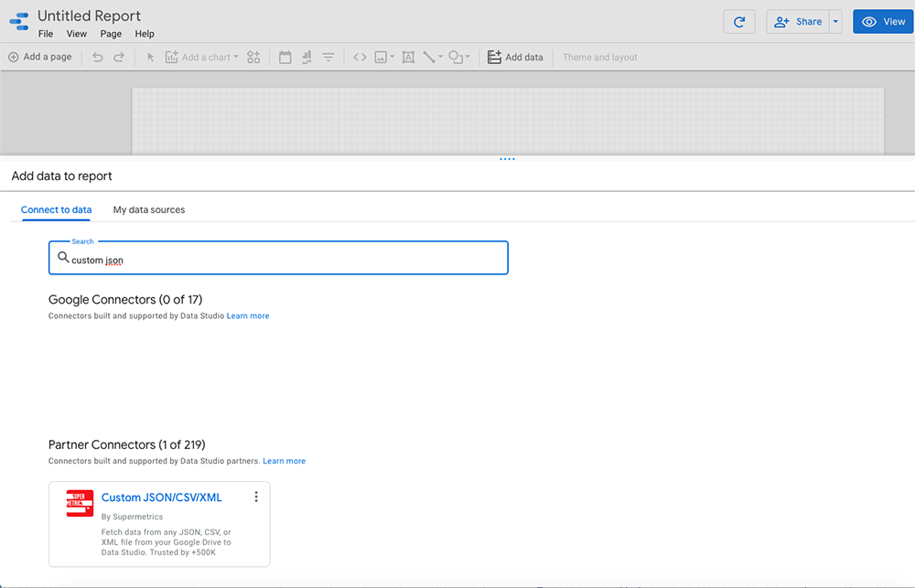Click the Share button
Screen dimensions: 915x588
(798, 22)
